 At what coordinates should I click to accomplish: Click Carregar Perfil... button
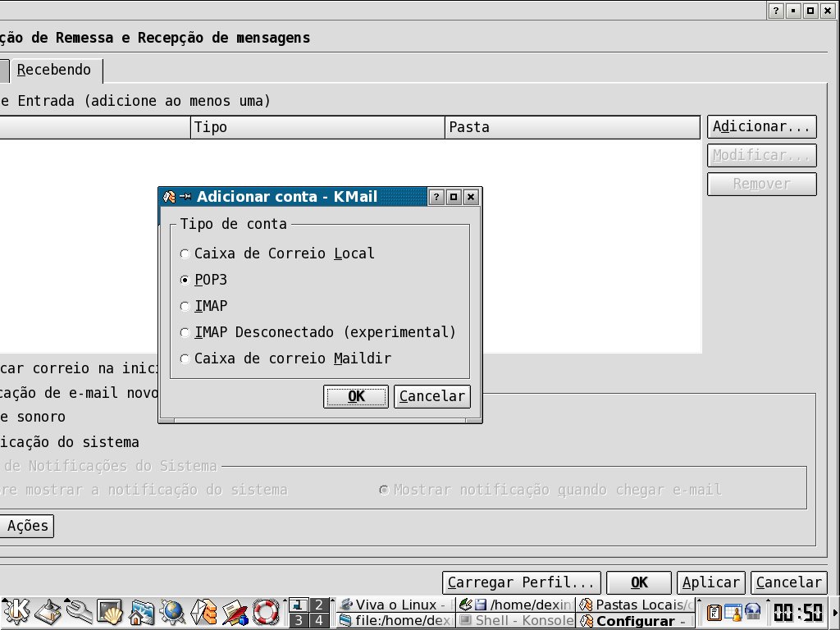click(521, 582)
